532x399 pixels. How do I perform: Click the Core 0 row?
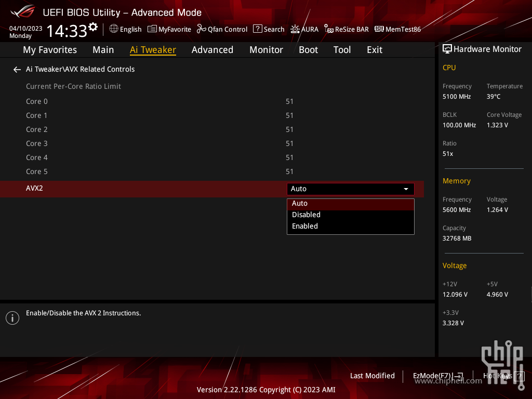tap(212, 101)
